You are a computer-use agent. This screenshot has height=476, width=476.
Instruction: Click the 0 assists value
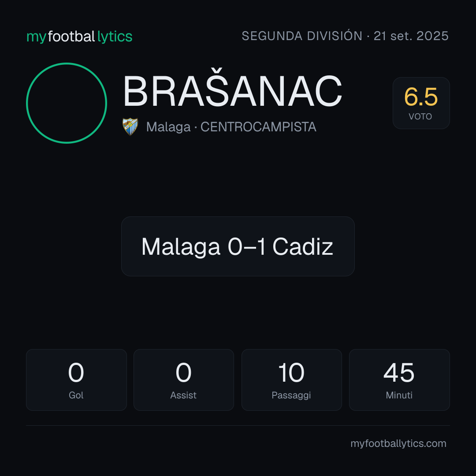(183, 372)
